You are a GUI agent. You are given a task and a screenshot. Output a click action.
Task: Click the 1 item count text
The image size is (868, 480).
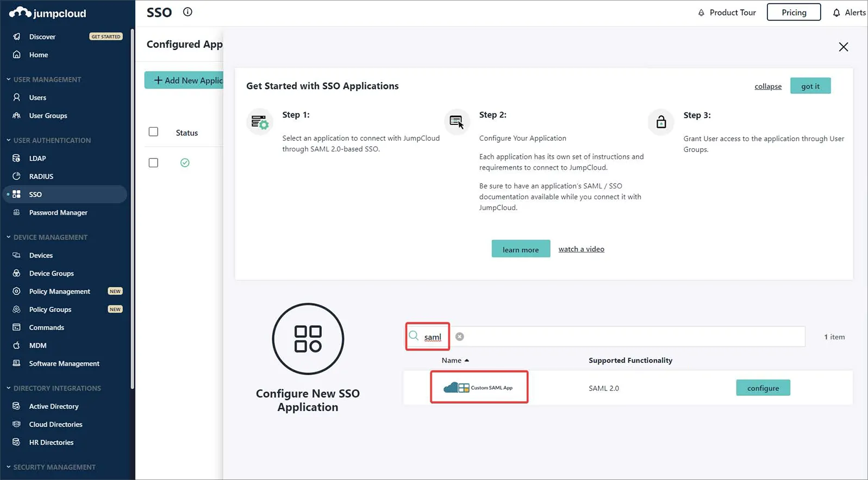(x=834, y=337)
